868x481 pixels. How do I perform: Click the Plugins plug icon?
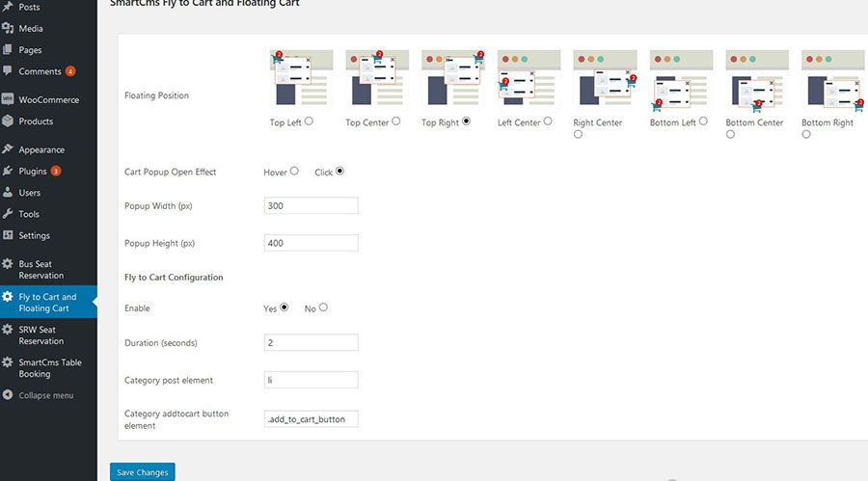tap(7, 171)
